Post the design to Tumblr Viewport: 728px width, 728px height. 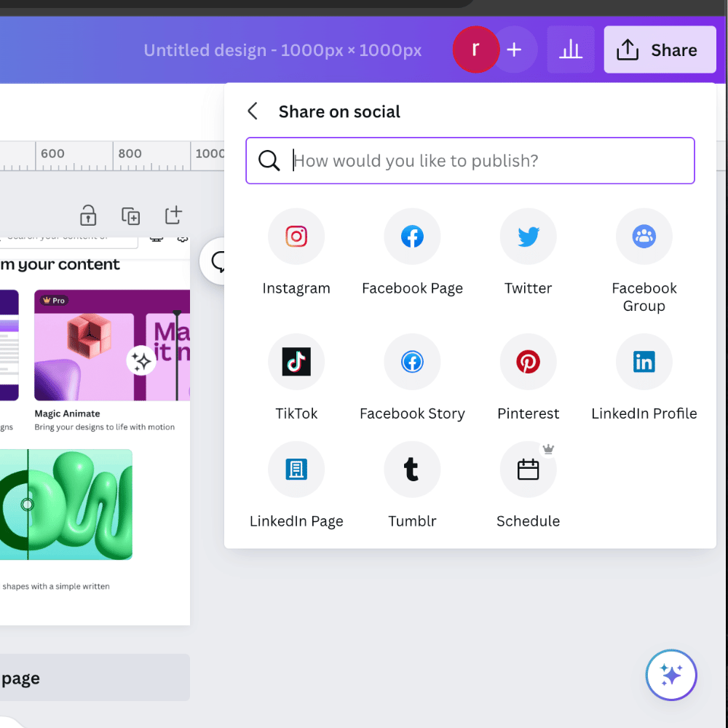pyautogui.click(x=412, y=470)
